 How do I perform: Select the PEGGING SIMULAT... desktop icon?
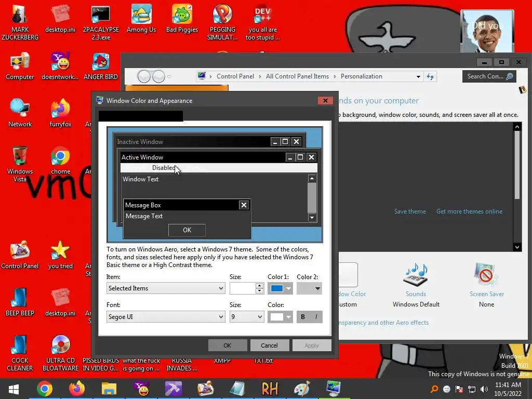click(x=222, y=22)
